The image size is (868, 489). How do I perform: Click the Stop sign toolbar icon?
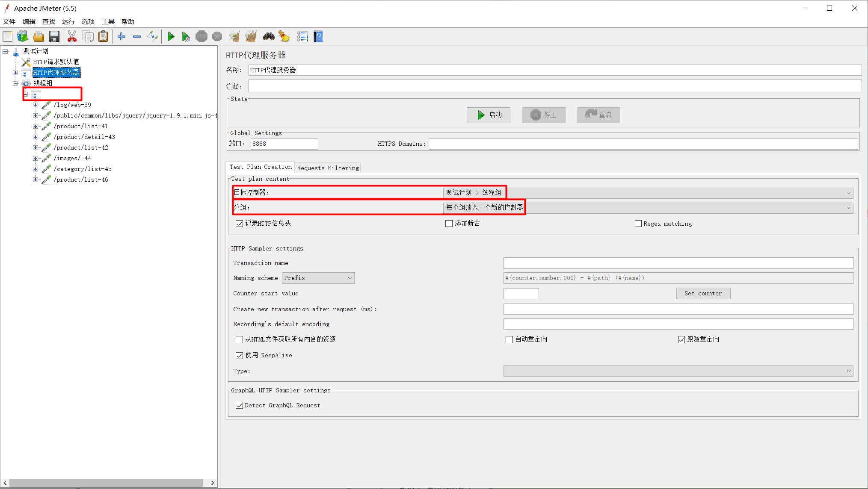coord(201,37)
